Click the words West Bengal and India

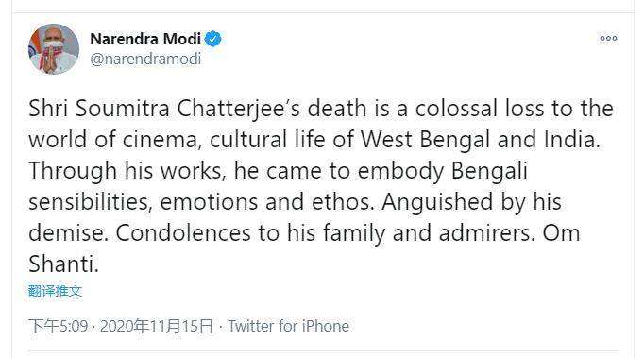480,140
